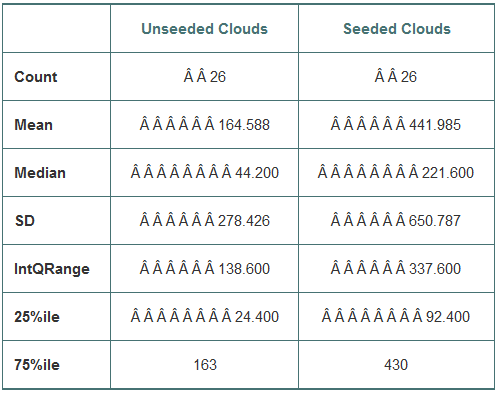
Task: Select the Median row label
Action: click(40, 173)
